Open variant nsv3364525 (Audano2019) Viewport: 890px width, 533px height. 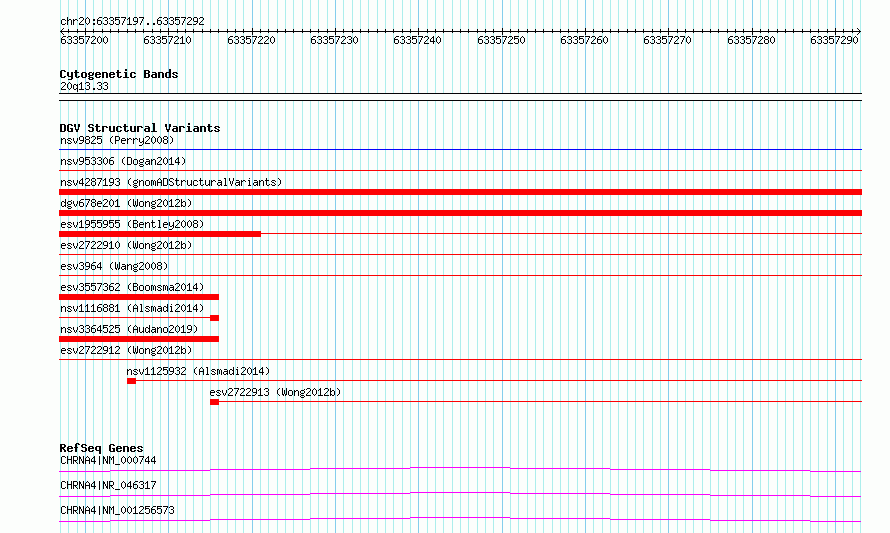point(129,329)
